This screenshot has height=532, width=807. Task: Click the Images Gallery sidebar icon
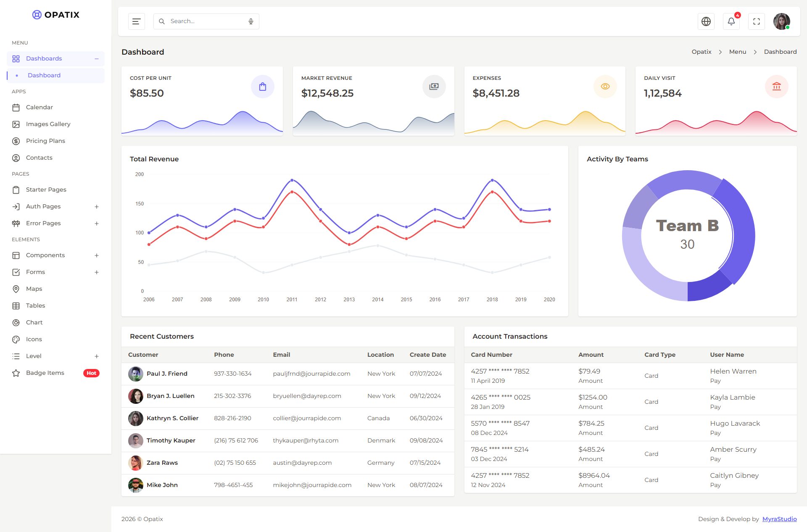[16, 124]
